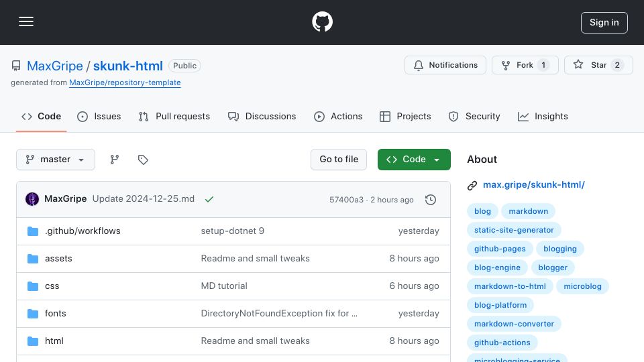Select the github-pages topic tag
The height and width of the screenshot is (362, 644).
500,249
